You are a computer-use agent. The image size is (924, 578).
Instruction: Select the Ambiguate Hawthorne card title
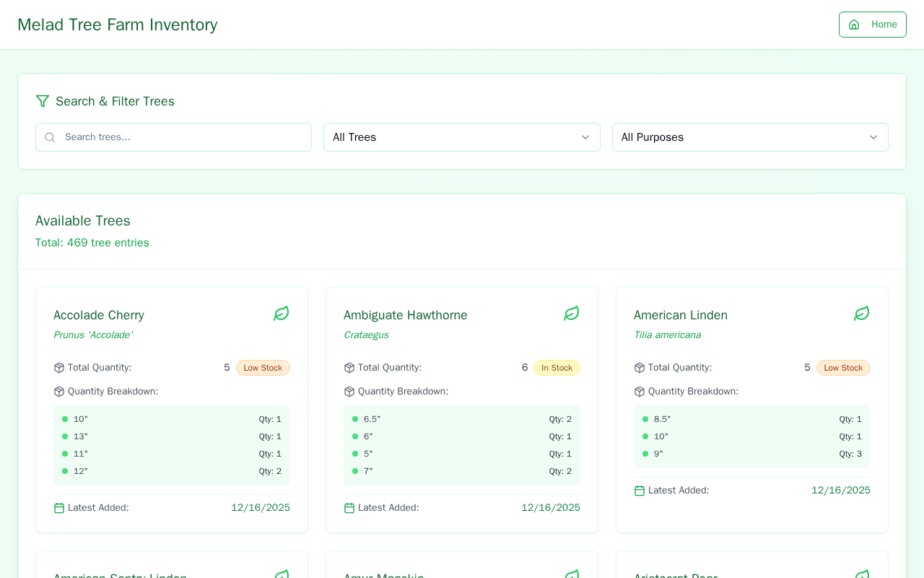(x=406, y=315)
